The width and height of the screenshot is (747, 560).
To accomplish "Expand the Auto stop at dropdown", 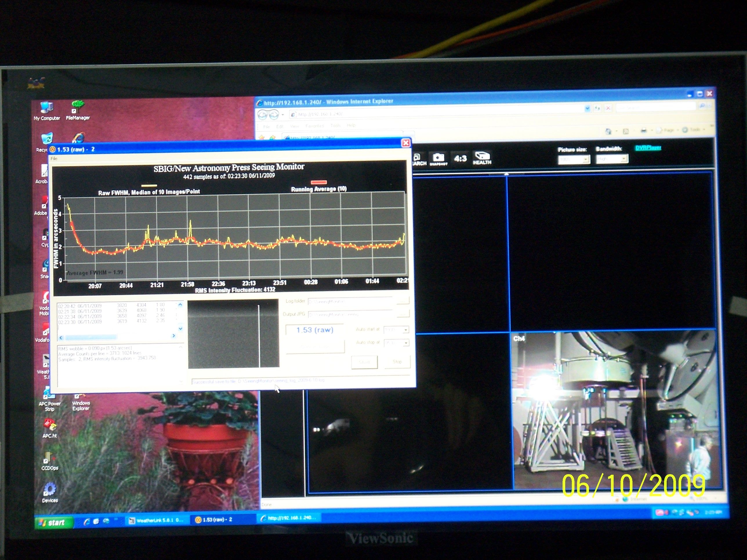I will (406, 343).
